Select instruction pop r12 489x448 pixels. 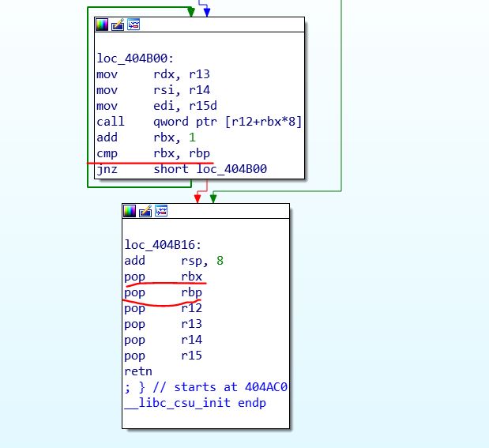163,308
